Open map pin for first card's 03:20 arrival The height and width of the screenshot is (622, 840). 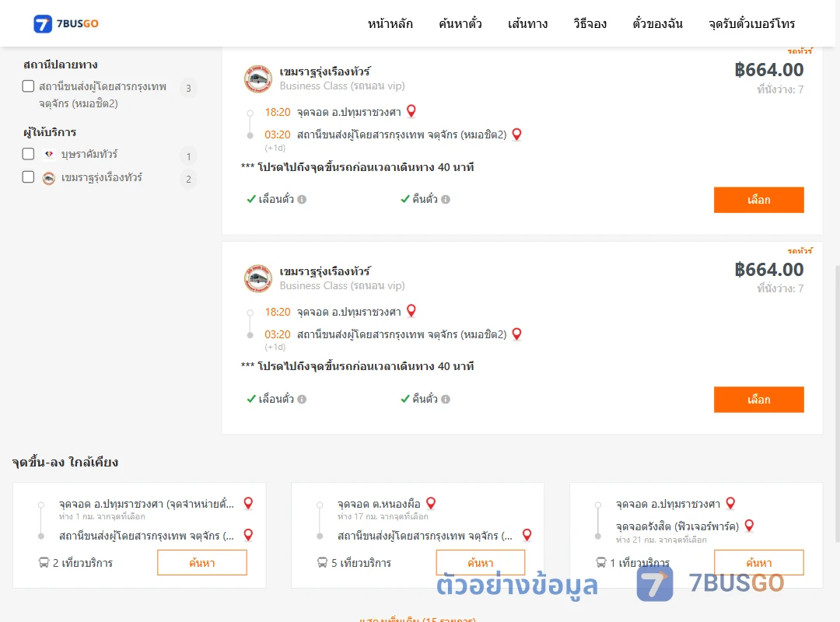tap(517, 134)
